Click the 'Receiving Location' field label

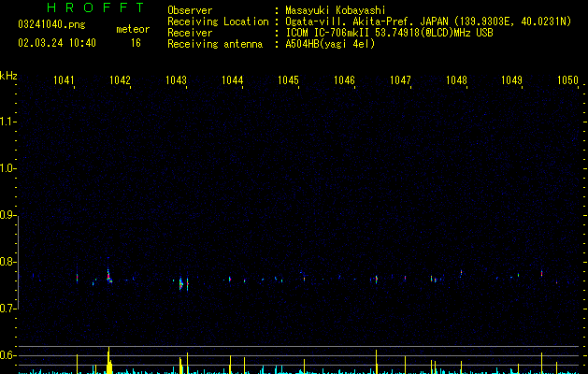pyautogui.click(x=218, y=22)
